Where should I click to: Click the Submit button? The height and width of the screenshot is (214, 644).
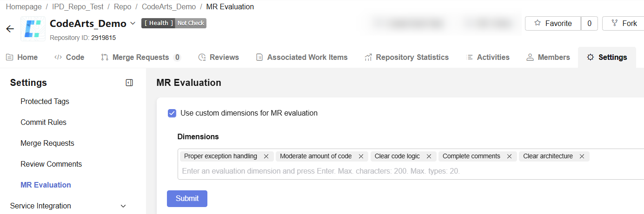[x=187, y=198]
